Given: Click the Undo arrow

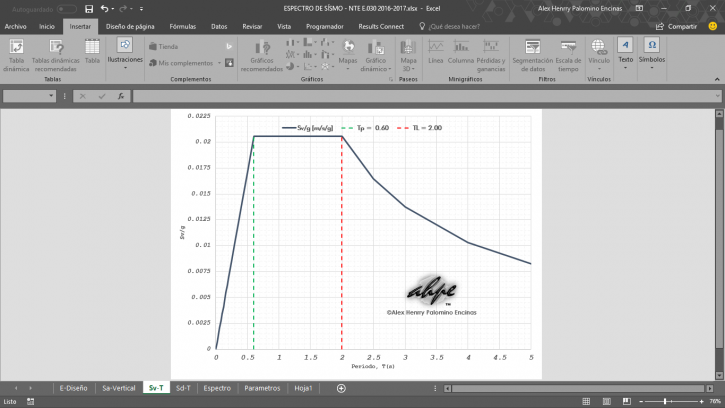Looking at the screenshot, I should tap(105, 8).
